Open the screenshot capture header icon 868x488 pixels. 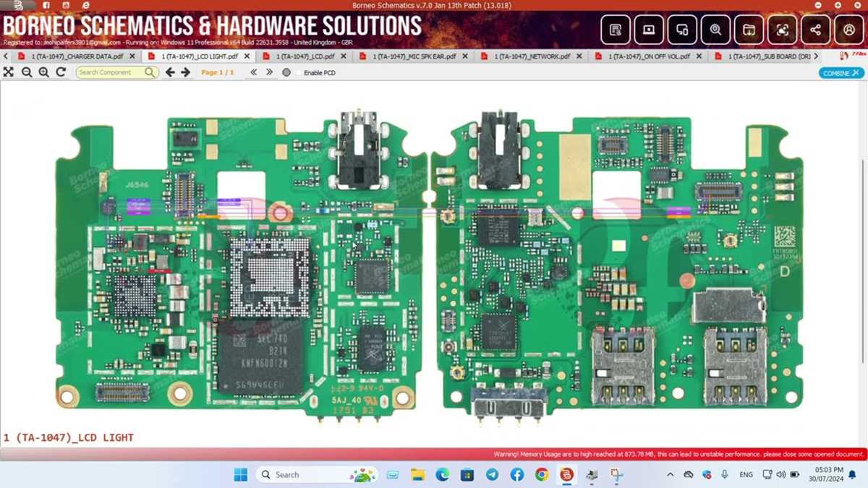782,30
